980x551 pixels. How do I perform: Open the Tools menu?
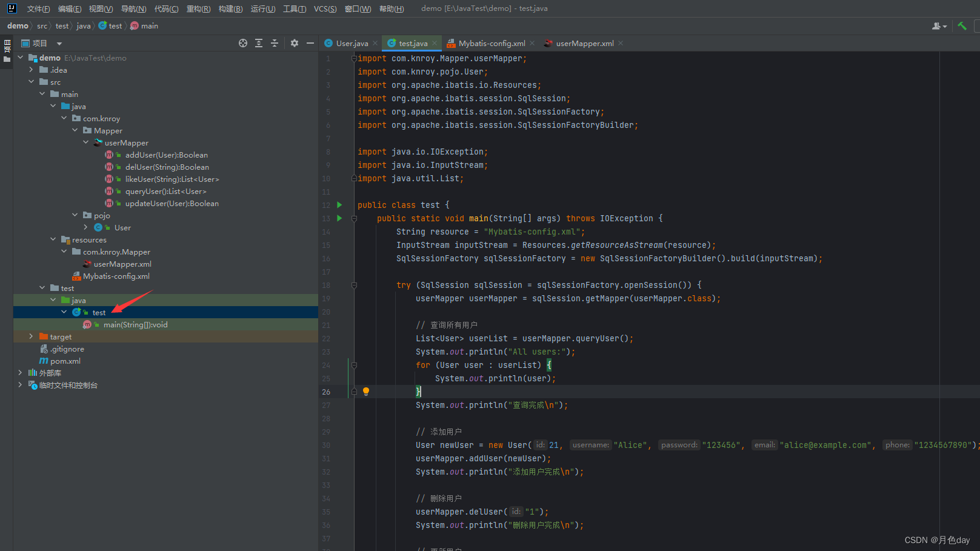pyautogui.click(x=295, y=8)
